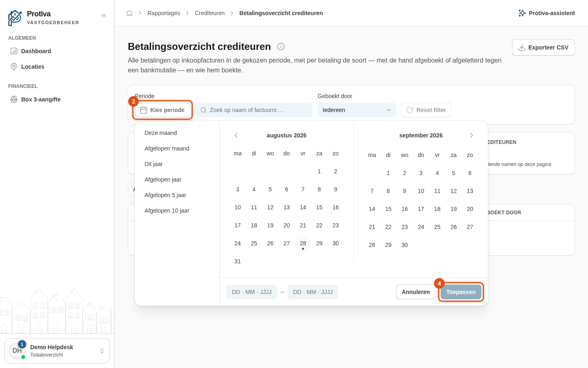Click the Protiva house logo
This screenshot has height=368, width=588.
coord(15,18)
